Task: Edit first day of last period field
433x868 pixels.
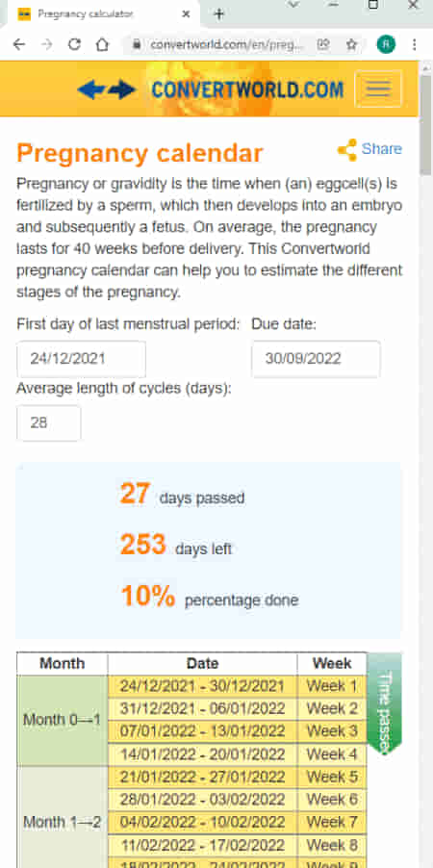Action: (x=82, y=359)
